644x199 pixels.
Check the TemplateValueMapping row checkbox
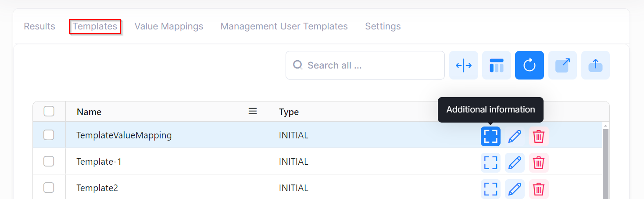[x=49, y=135]
